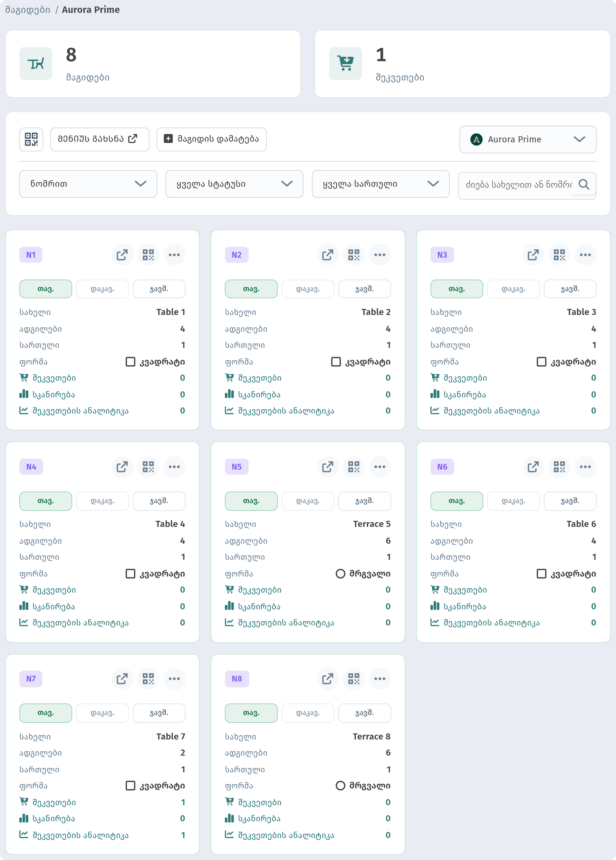Open the ნომრით sort dropdown
Image resolution: width=616 pixels, height=860 pixels.
88,184
